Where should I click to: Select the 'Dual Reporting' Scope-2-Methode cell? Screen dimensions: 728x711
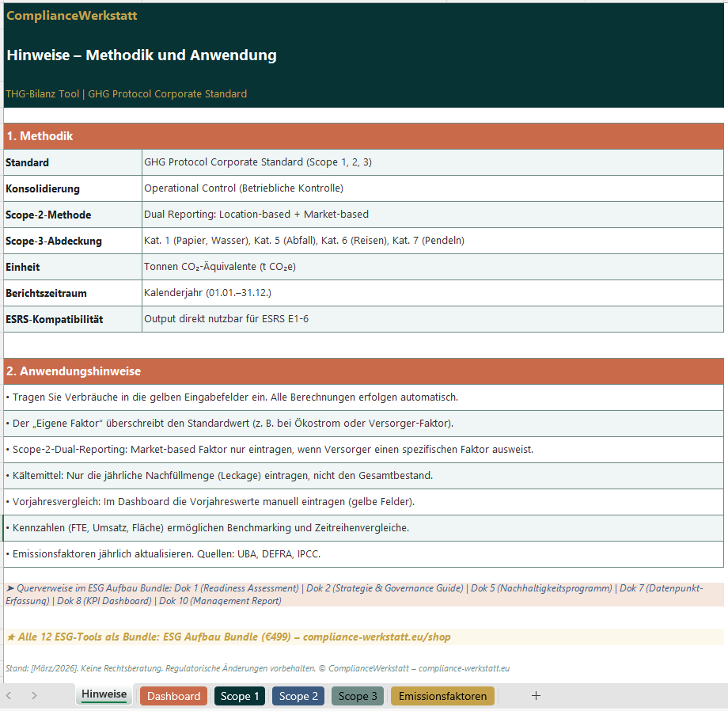(432, 215)
